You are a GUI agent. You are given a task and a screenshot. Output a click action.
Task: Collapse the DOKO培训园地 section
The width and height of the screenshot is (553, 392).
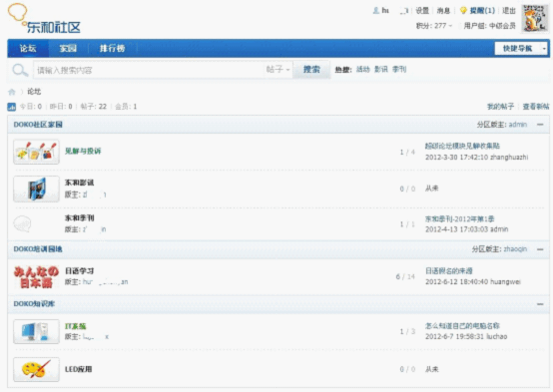pyautogui.click(x=540, y=249)
